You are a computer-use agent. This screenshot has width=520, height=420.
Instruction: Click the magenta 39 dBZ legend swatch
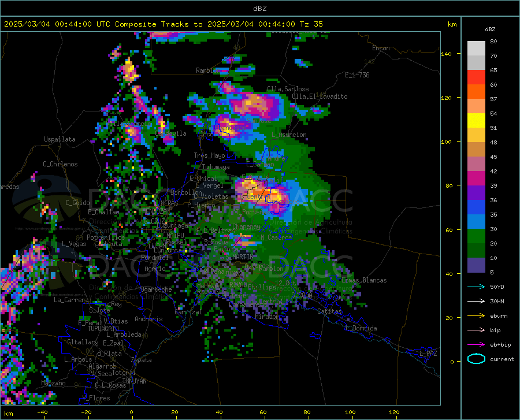tap(476, 179)
